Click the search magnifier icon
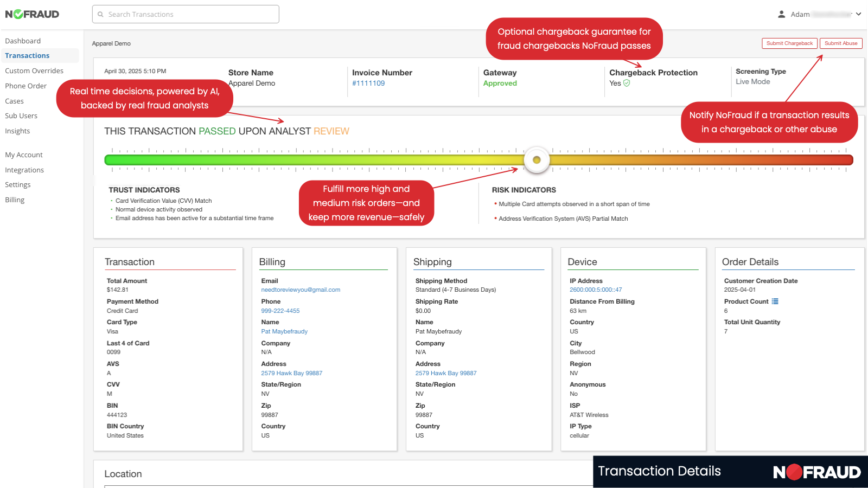 coord(100,15)
